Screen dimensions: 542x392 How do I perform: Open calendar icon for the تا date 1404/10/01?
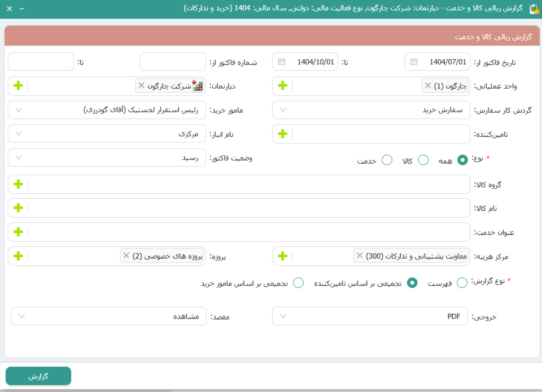coord(281,62)
